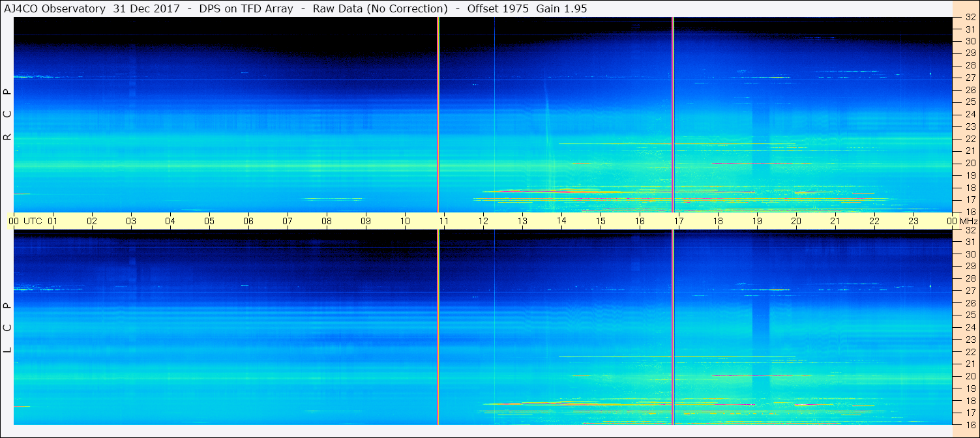Select the 26 MHz label of the LCP panel
Viewport: 980px width, 438px height.
coord(970,303)
